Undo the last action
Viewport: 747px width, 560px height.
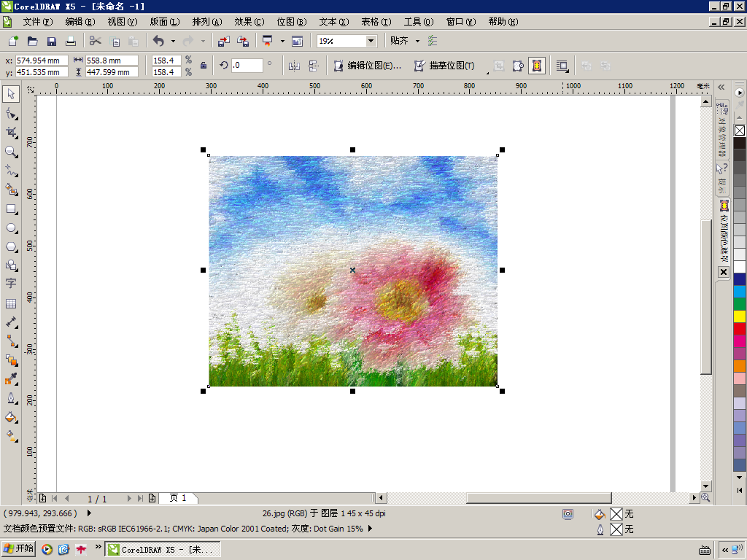pos(158,41)
